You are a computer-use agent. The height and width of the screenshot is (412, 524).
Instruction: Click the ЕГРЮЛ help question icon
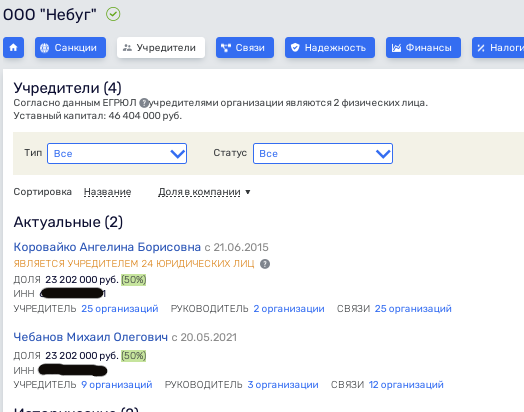tap(144, 103)
